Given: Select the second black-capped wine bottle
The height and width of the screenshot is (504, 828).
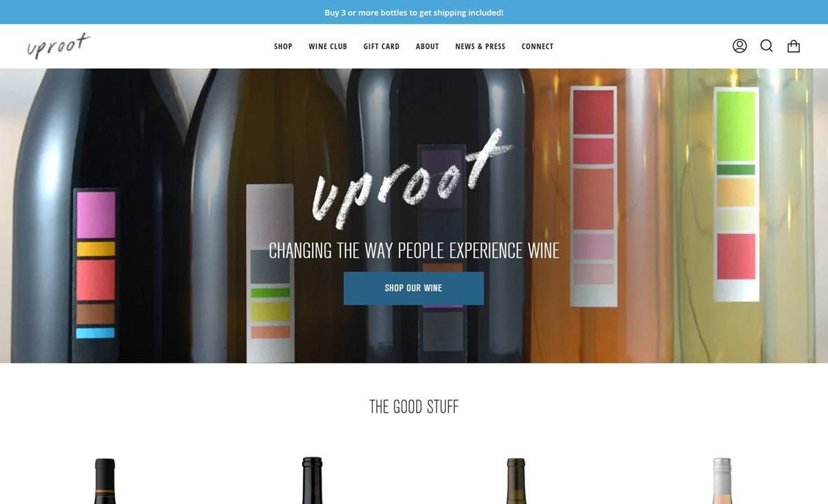Looking at the screenshot, I should pos(312,480).
